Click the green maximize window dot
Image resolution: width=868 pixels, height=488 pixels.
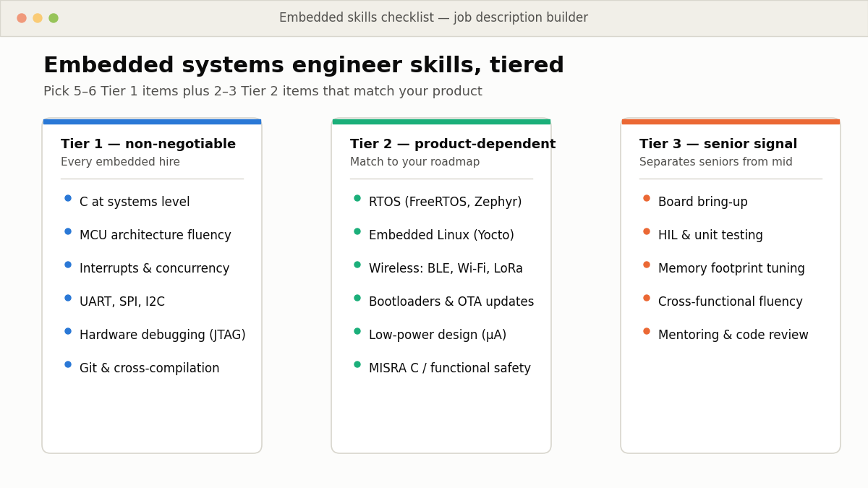coord(54,18)
